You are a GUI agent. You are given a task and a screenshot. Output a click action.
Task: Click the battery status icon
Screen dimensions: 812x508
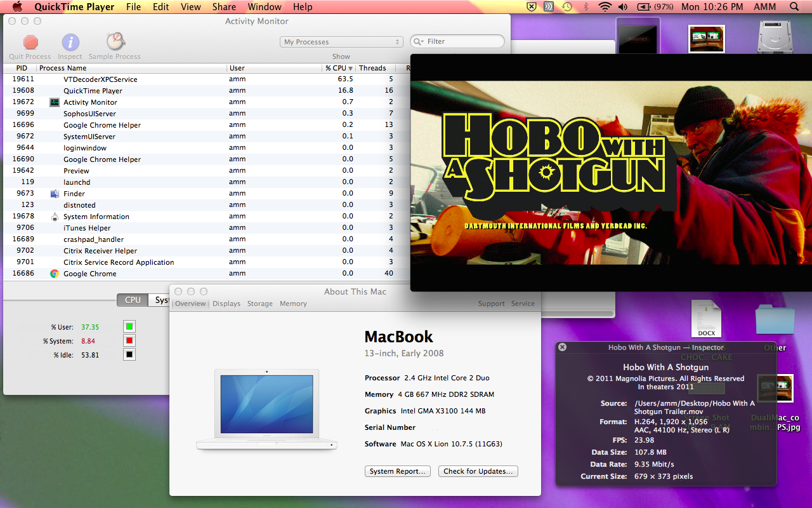coord(643,7)
